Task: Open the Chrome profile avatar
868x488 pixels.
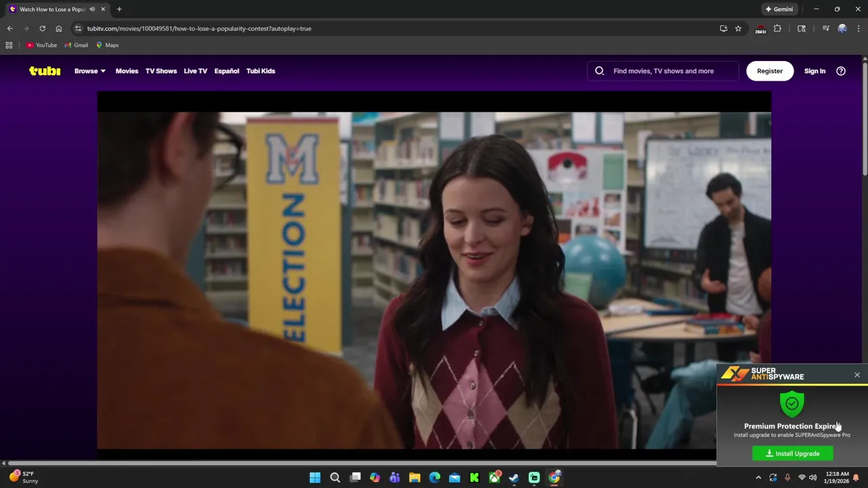Action: 842,28
